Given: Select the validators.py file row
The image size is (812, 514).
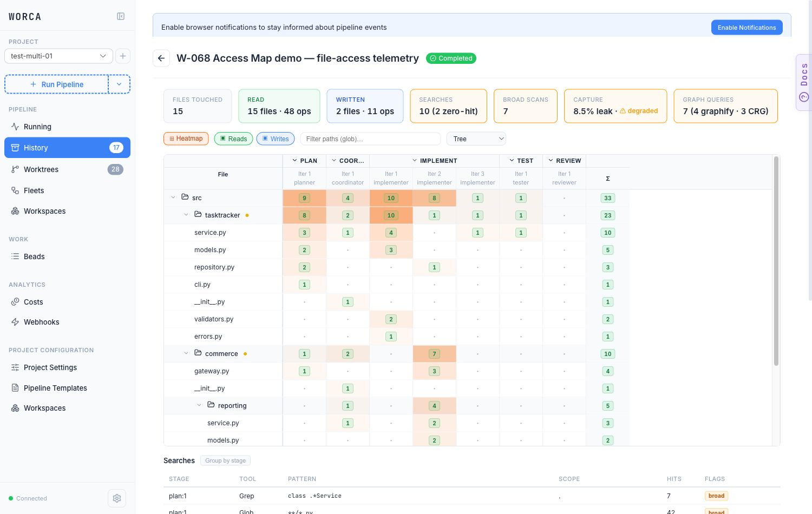Looking at the screenshot, I should (396, 319).
